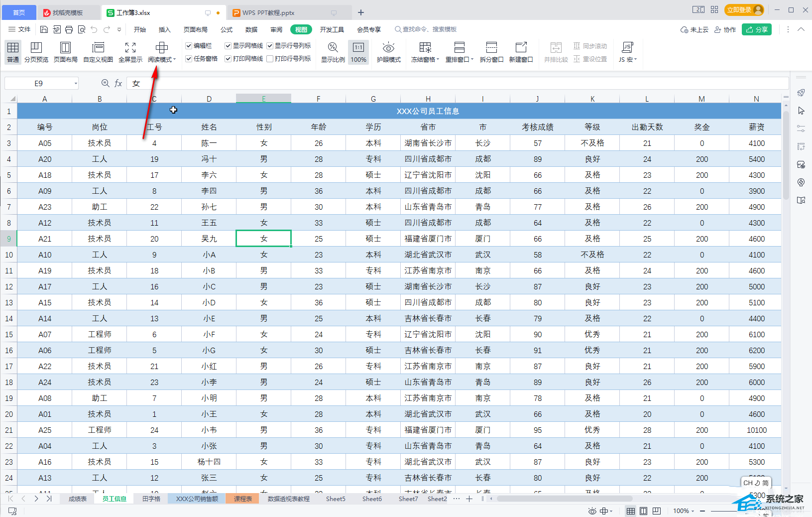Expand the Reading Mode (阅读模式) dropdown
Image resolution: width=812 pixels, height=517 pixels.
tap(174, 60)
